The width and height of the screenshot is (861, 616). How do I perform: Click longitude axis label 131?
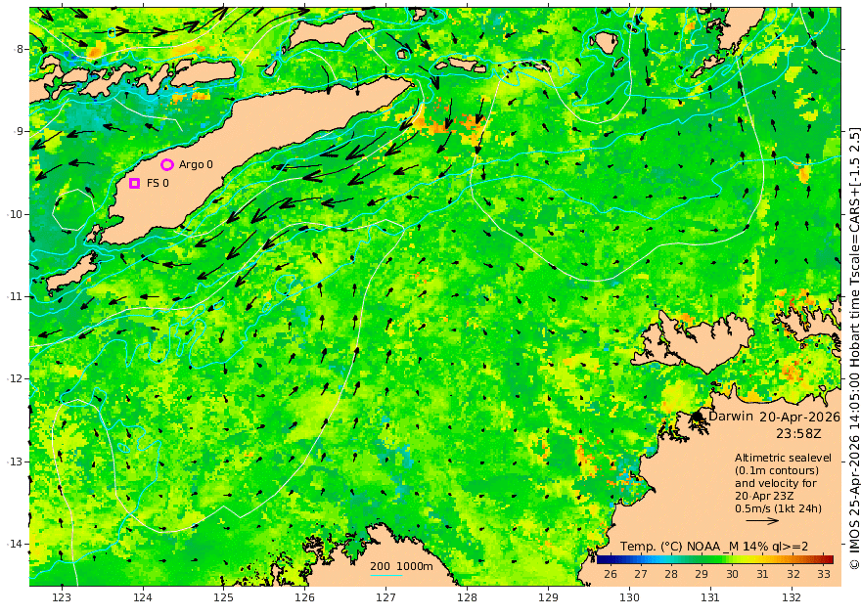(710, 597)
